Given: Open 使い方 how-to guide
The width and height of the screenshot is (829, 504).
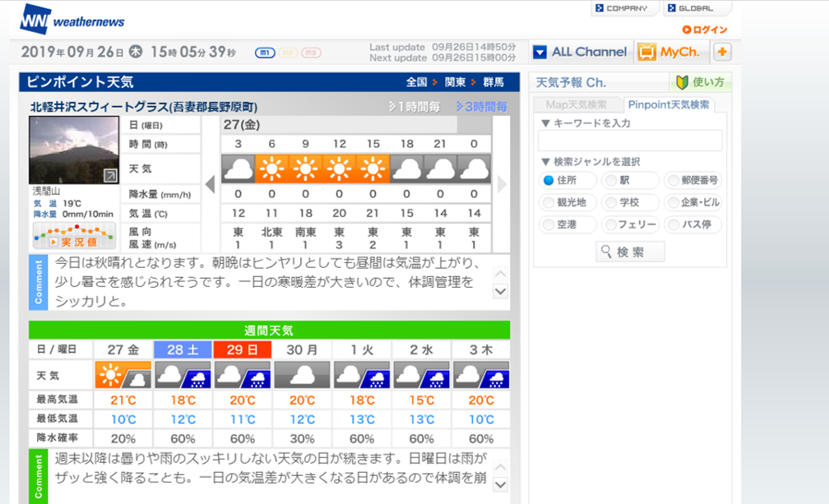Looking at the screenshot, I should click(701, 82).
